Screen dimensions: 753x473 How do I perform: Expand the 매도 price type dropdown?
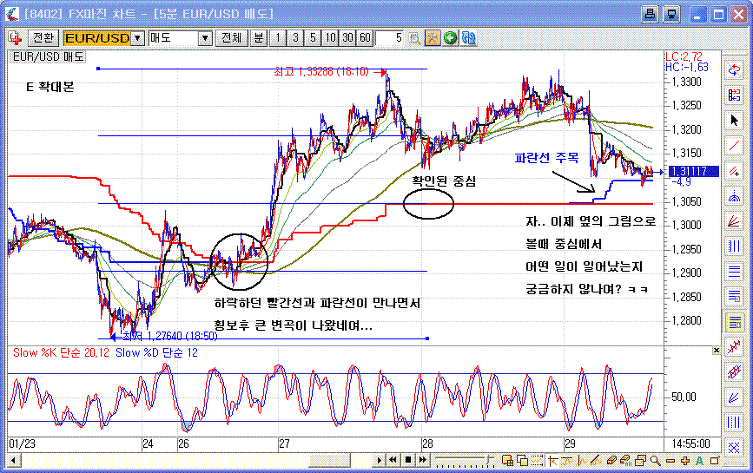tap(205, 38)
